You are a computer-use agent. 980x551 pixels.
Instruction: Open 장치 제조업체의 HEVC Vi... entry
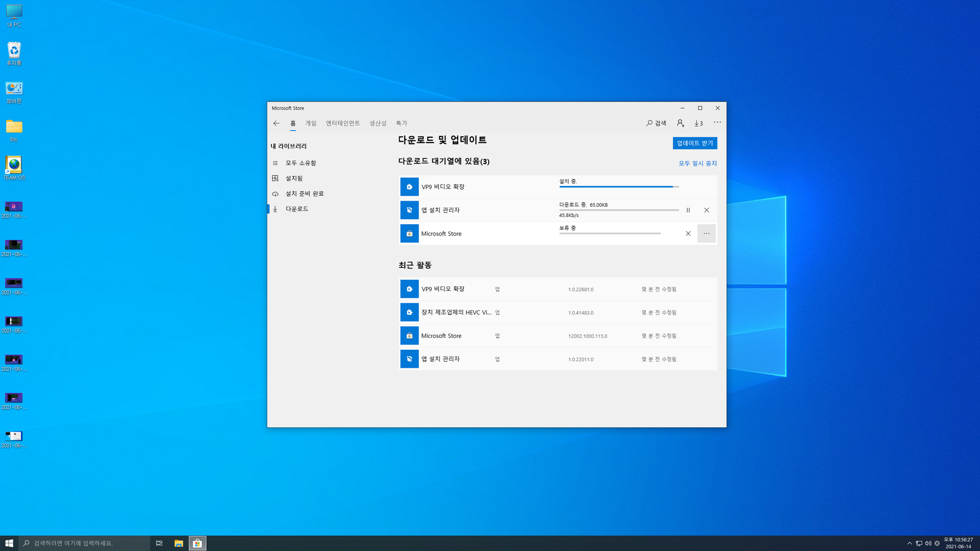558,312
